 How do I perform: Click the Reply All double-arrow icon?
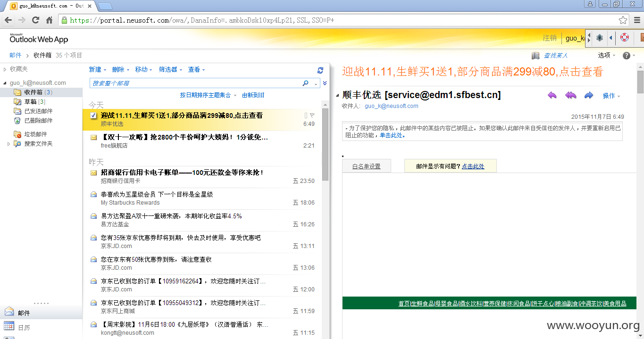pos(571,95)
